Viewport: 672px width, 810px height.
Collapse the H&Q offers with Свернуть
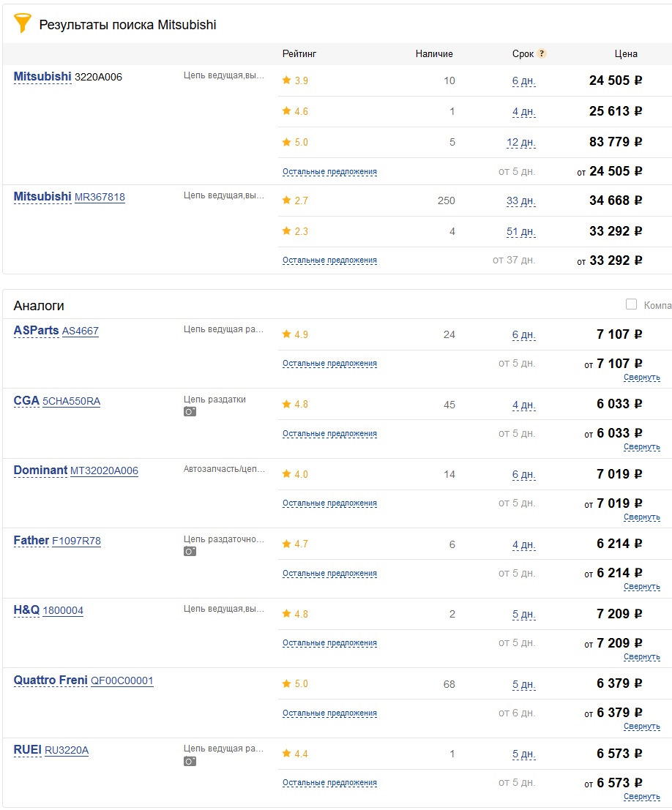642,657
